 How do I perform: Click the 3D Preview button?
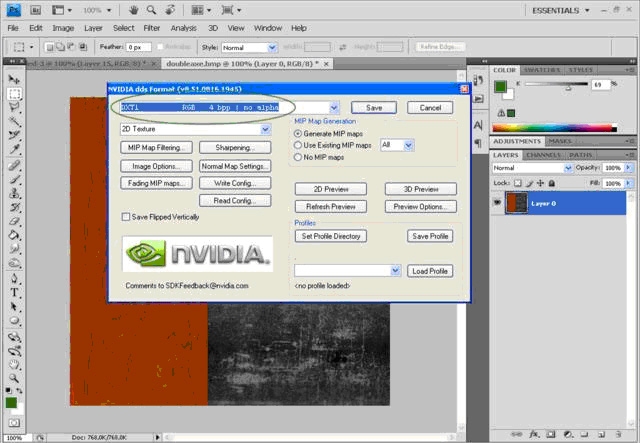pyautogui.click(x=421, y=189)
